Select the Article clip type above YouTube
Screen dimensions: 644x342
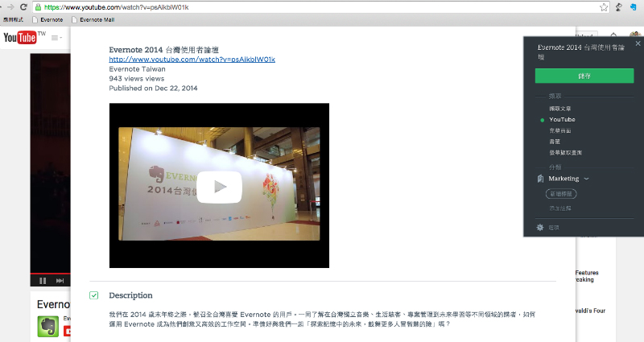click(560, 109)
